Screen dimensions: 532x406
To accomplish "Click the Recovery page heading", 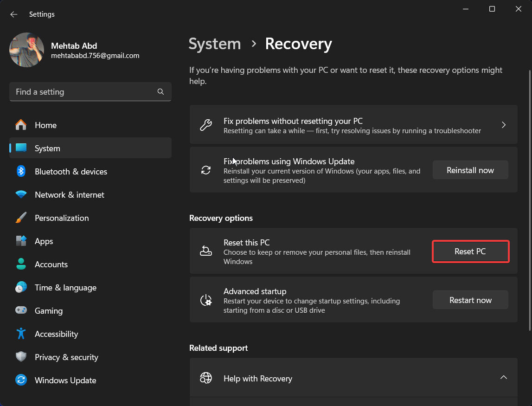I will point(299,44).
